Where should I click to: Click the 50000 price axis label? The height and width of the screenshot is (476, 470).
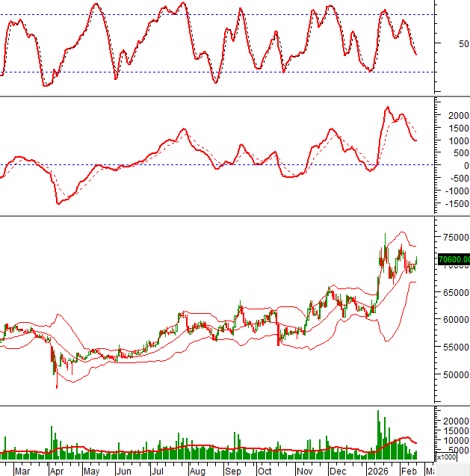pos(453,375)
